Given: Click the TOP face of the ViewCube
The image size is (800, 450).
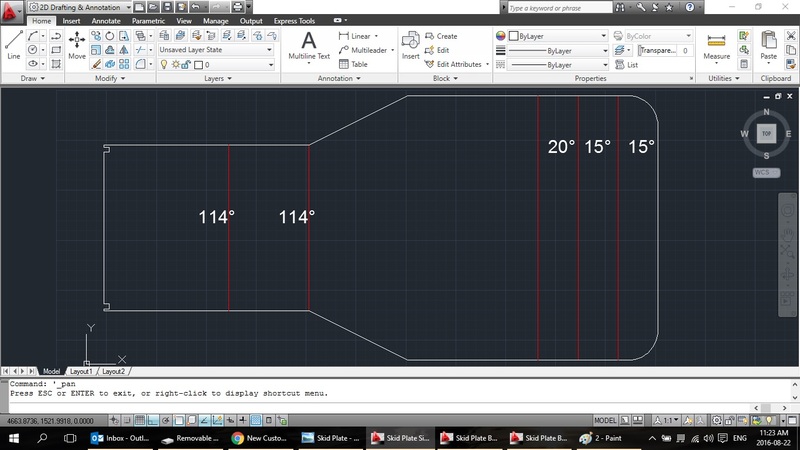Looking at the screenshot, I should click(x=766, y=134).
